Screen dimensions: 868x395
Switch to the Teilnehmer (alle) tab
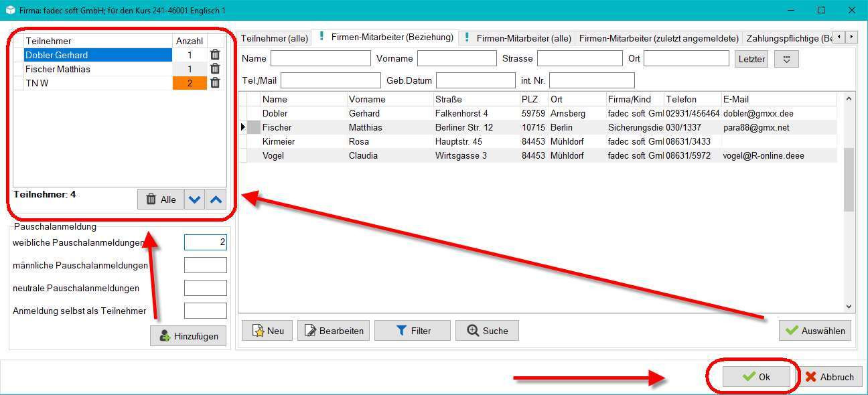tap(275, 39)
